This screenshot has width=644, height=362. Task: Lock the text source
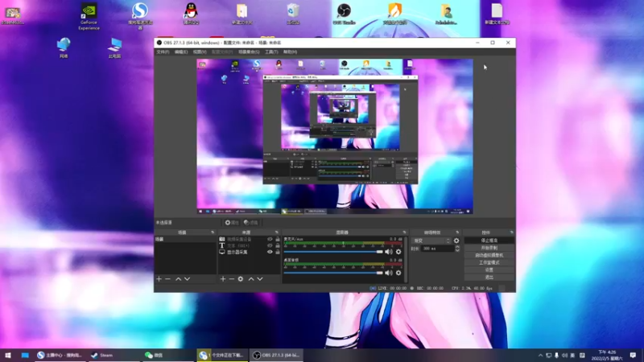coord(278,245)
